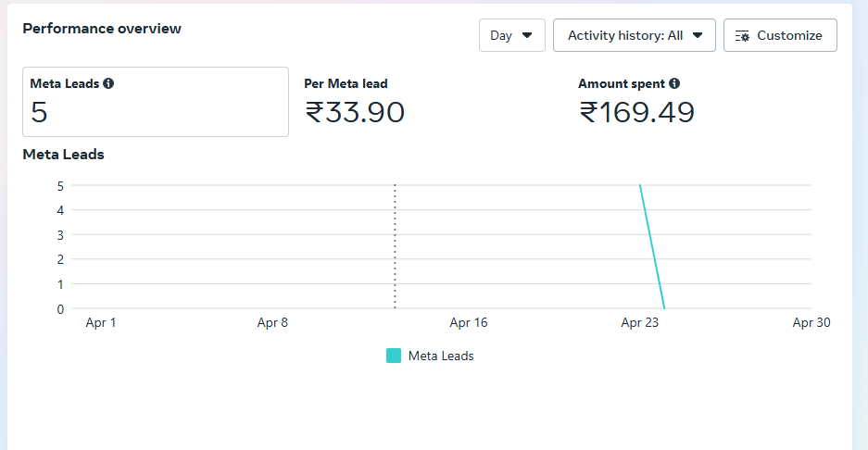Viewport: 868px width, 450px height.
Task: Click the Apr 30 date label
Action: [810, 323]
